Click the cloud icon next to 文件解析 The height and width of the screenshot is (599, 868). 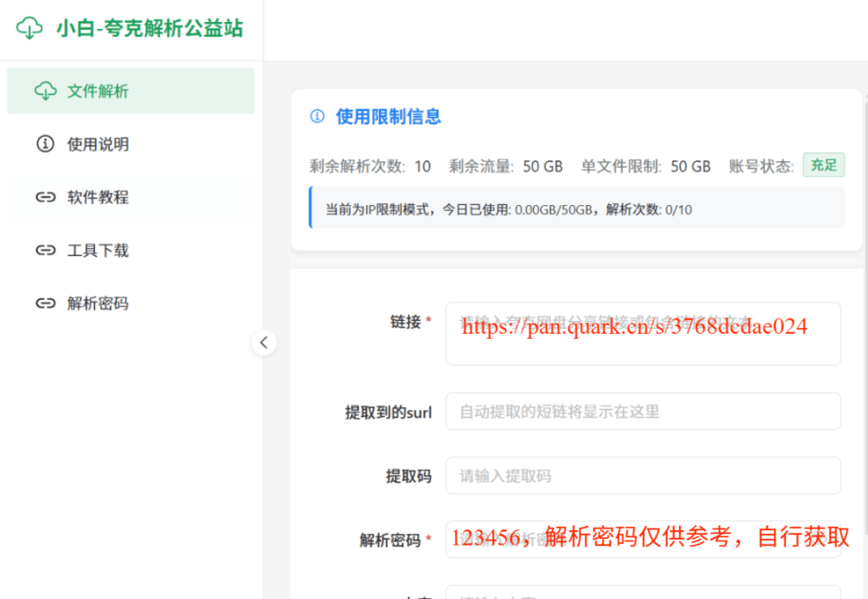click(x=46, y=91)
